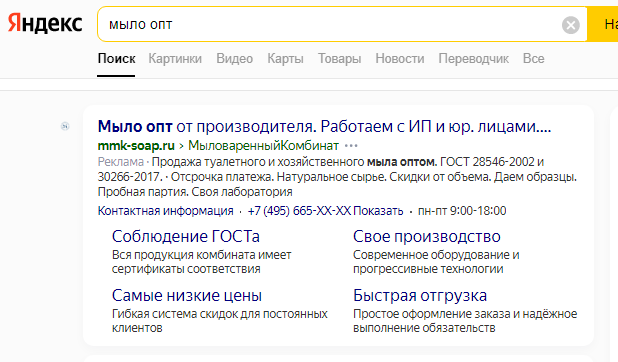Viewport: 618px width, 362px height.
Task: Click the yellow search button
Action: click(x=603, y=24)
